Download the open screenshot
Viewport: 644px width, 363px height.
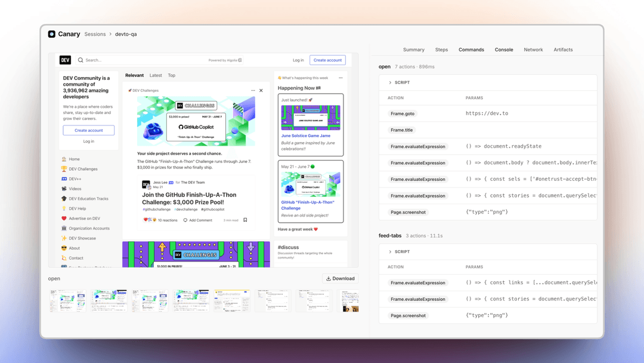(x=340, y=278)
